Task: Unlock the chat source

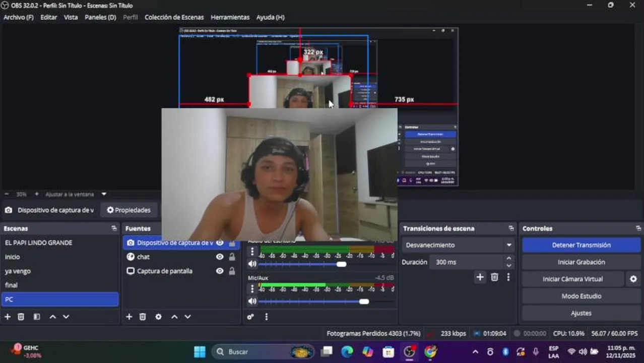Action: click(232, 257)
